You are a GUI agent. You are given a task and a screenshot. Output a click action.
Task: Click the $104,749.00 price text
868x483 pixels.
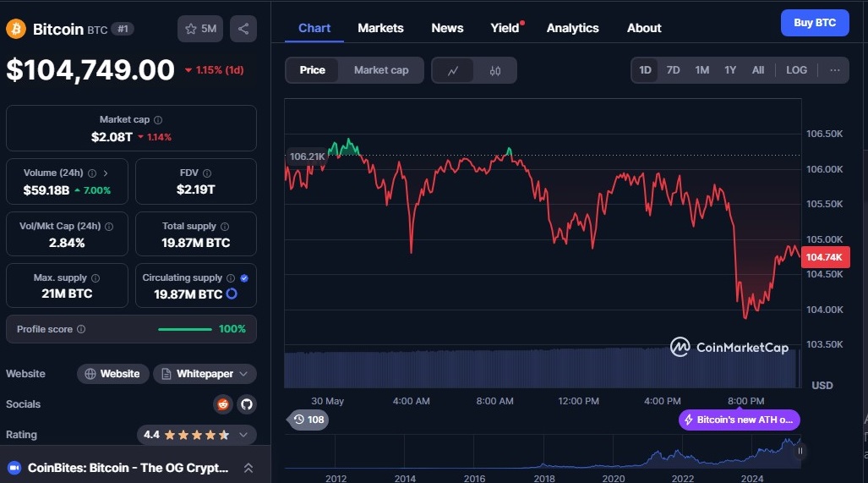pyautogui.click(x=90, y=70)
